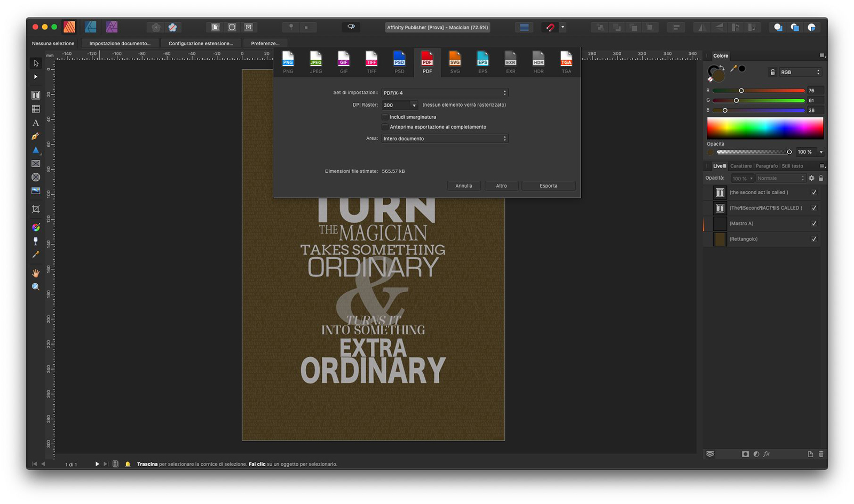Toggle the layer lock icon
The height and width of the screenshot is (504, 854).
point(821,178)
